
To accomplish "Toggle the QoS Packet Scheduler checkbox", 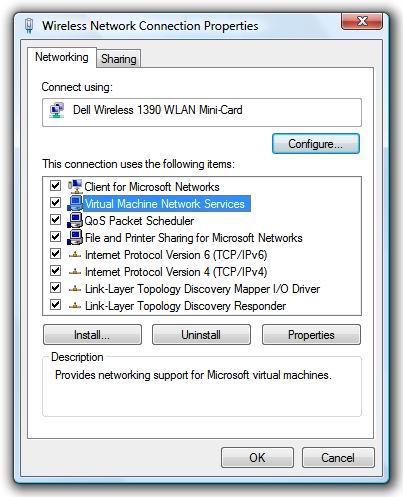I will coord(55,219).
